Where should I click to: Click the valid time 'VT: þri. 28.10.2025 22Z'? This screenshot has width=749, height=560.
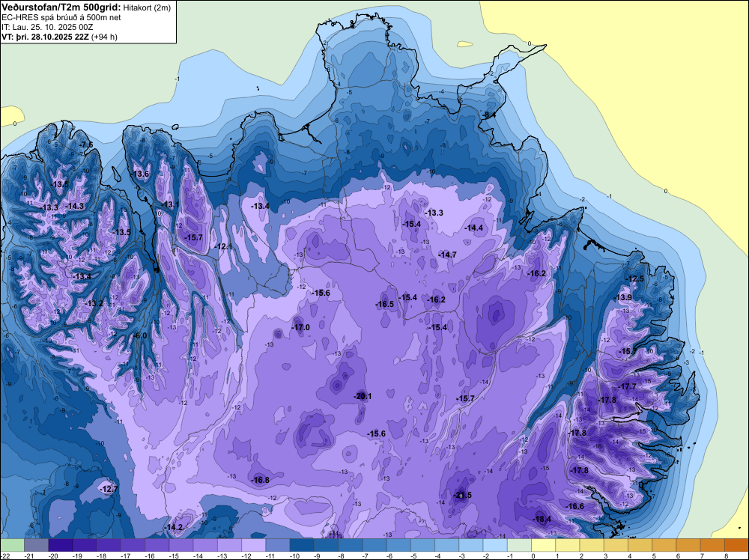45,36
